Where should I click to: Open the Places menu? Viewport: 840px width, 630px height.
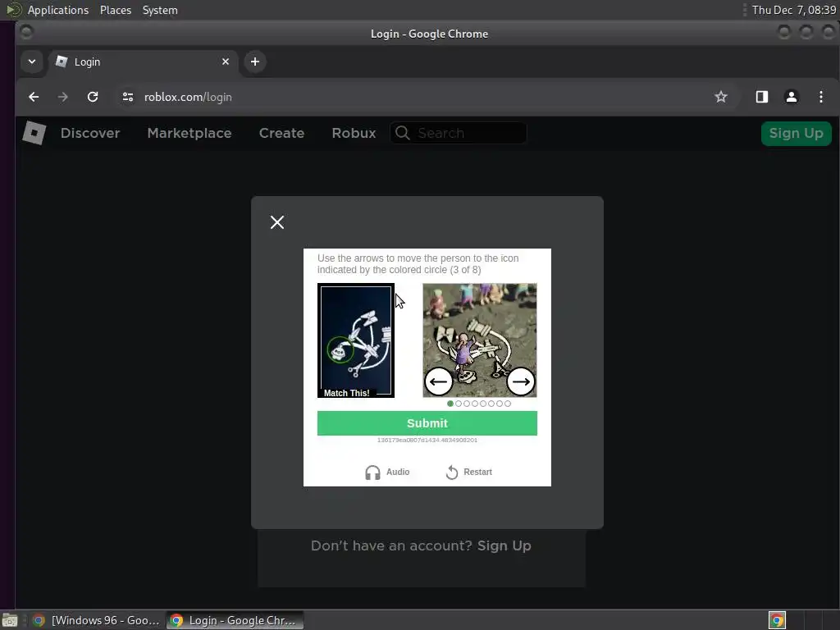point(116,10)
